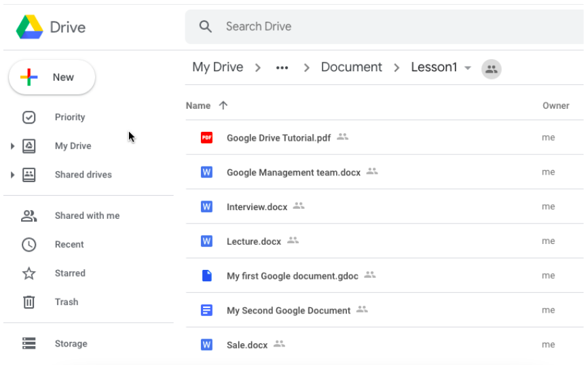Click the search magnifier icon

pos(206,27)
